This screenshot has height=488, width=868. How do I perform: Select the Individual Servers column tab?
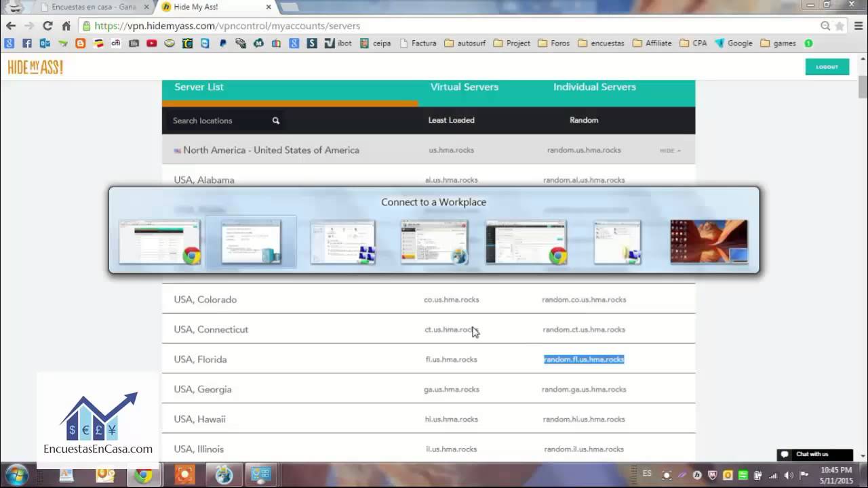click(x=595, y=87)
